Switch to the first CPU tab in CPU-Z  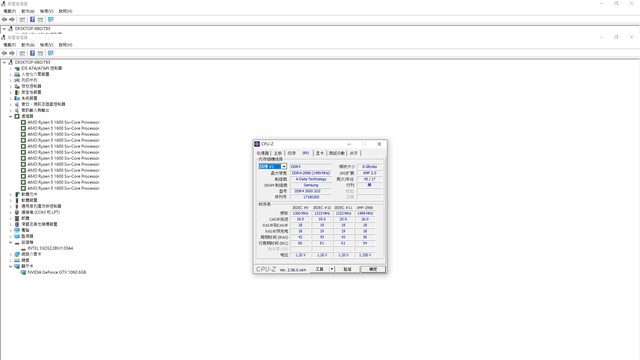click(x=263, y=153)
